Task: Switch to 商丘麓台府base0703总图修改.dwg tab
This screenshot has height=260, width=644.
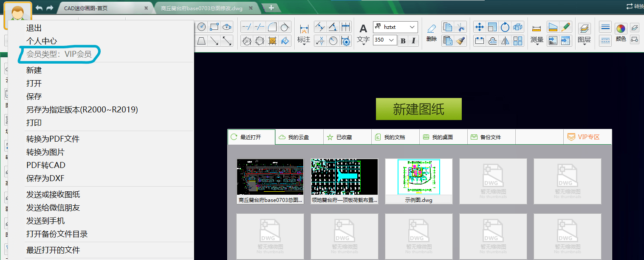Action: pyautogui.click(x=207, y=8)
